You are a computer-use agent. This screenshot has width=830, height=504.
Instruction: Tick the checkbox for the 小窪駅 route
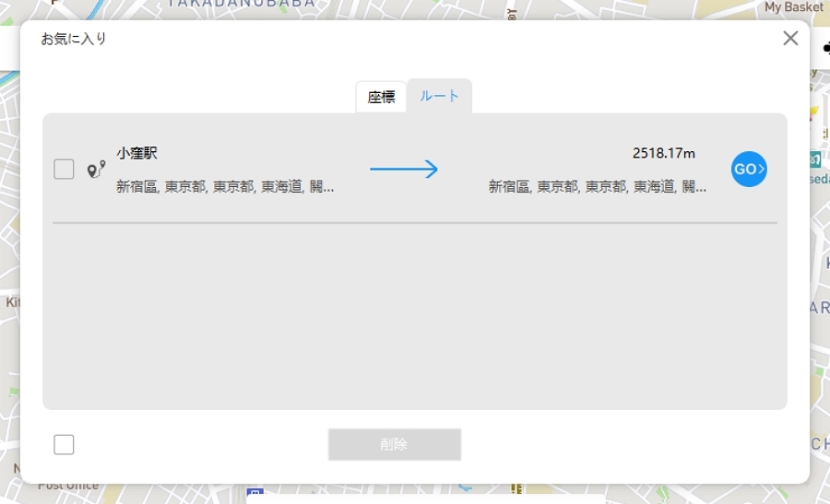tap(64, 170)
